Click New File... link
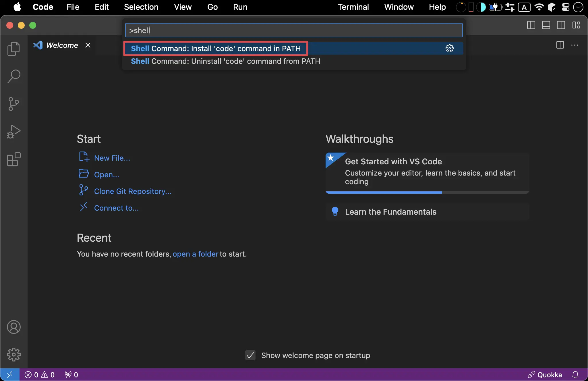588x381 pixels. point(112,158)
